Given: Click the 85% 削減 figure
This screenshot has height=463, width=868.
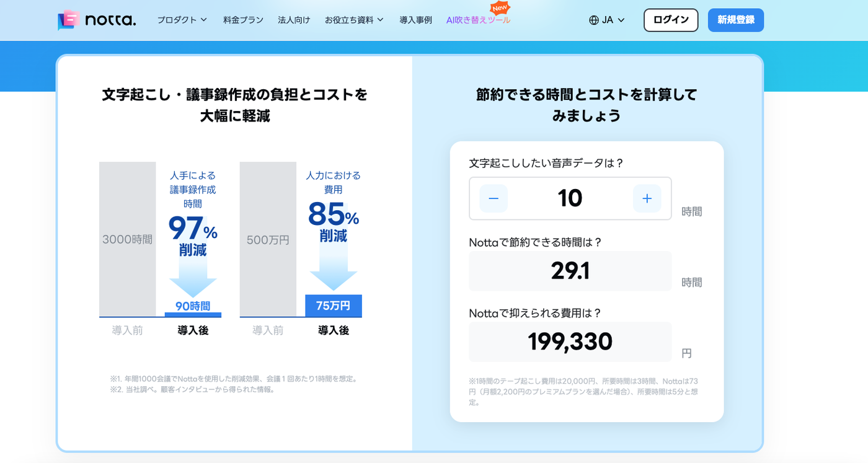Looking at the screenshot, I should [x=334, y=223].
